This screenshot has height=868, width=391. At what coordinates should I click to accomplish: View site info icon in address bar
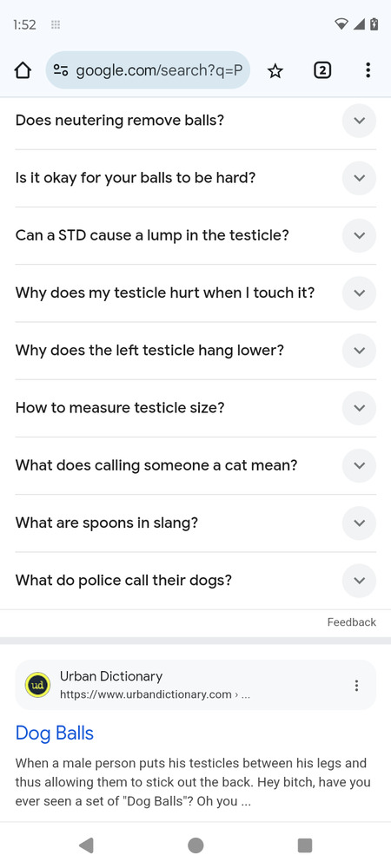point(60,70)
